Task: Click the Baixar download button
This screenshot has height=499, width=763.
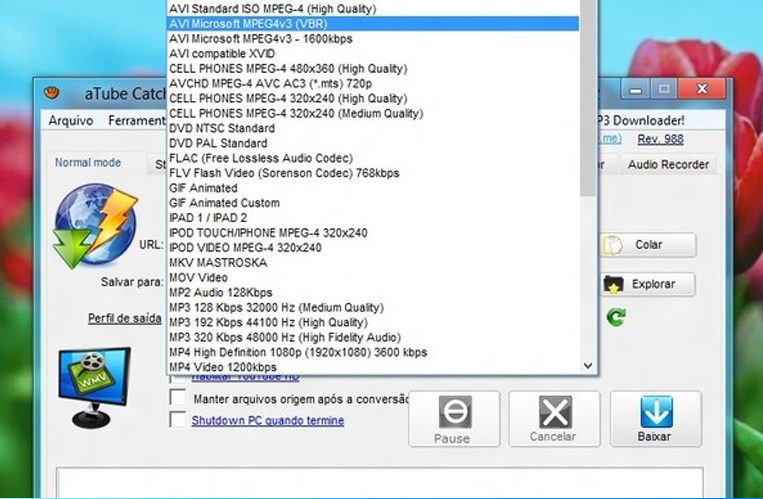Action: click(655, 419)
